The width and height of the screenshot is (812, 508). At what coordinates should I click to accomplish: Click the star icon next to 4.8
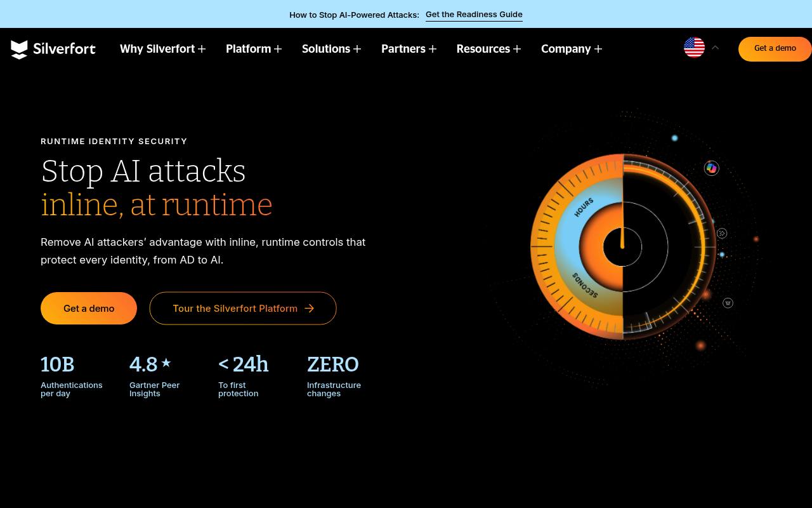point(166,363)
